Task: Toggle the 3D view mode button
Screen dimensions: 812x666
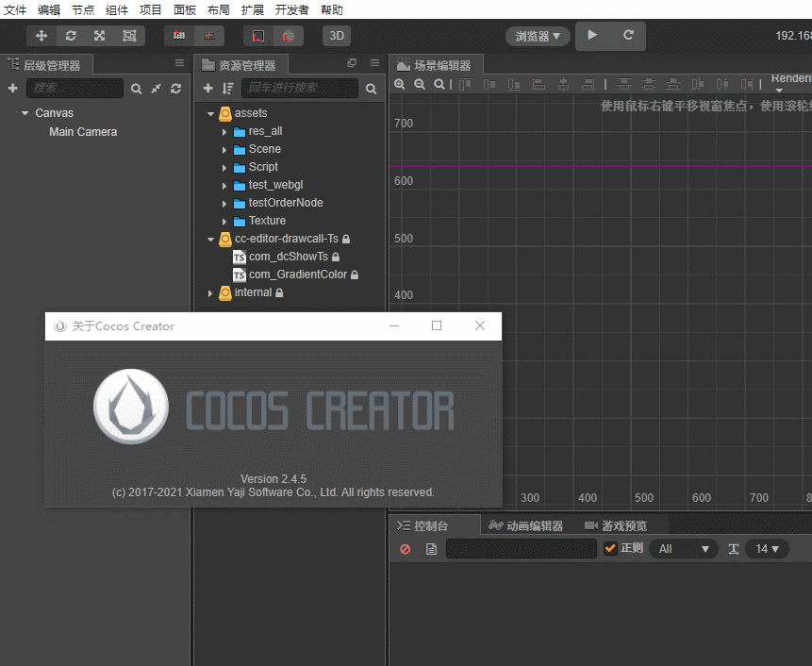Action: [337, 36]
